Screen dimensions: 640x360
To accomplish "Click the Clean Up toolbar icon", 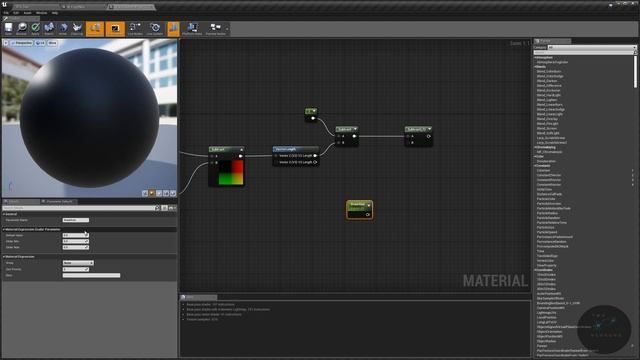I will (77, 29).
